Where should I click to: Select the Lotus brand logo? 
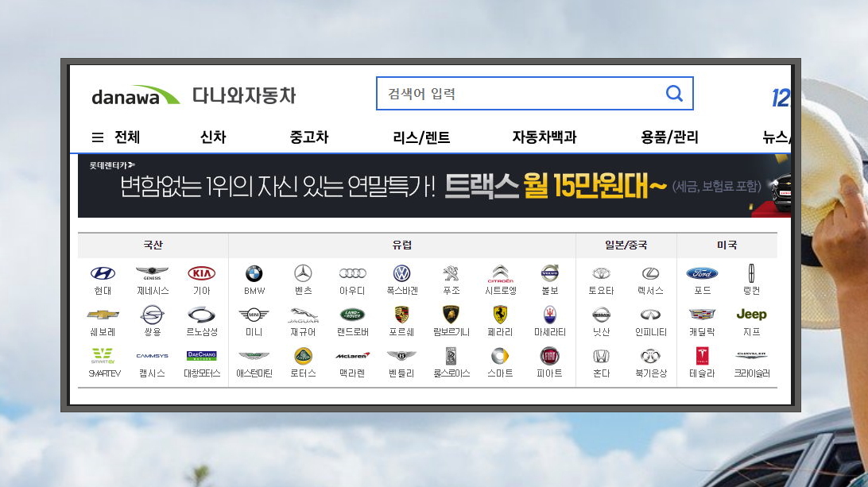pos(303,356)
